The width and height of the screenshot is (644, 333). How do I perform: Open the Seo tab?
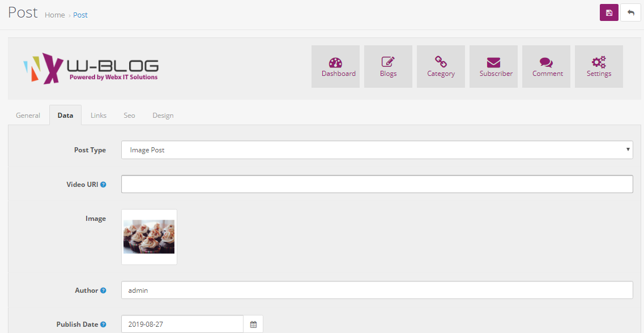129,116
